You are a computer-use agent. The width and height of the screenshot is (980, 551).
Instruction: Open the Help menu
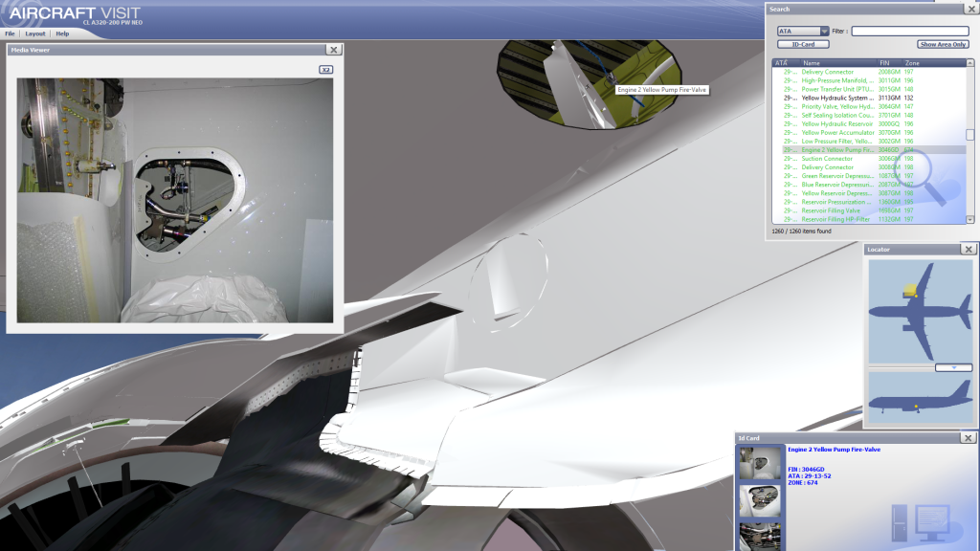pyautogui.click(x=62, y=33)
